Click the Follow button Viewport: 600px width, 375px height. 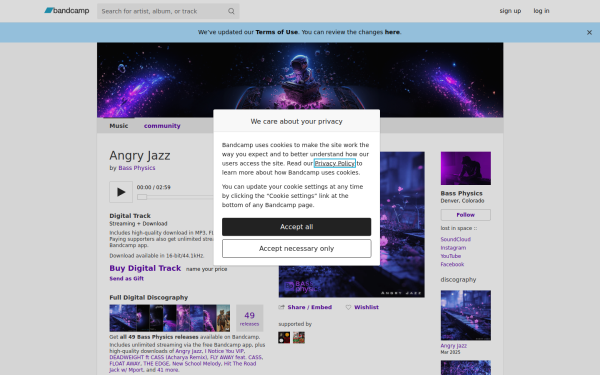[466, 215]
